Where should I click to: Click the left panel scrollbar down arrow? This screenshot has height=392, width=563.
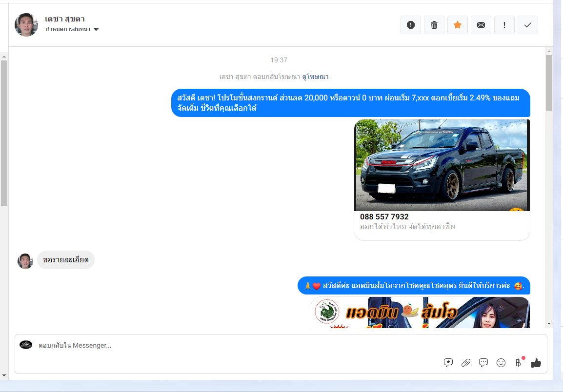click(x=4, y=375)
